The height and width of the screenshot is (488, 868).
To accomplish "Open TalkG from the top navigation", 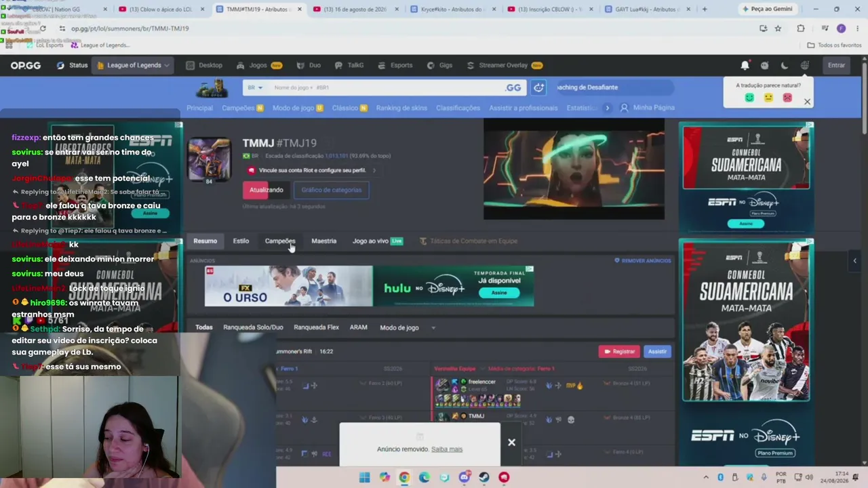I will 349,65.
